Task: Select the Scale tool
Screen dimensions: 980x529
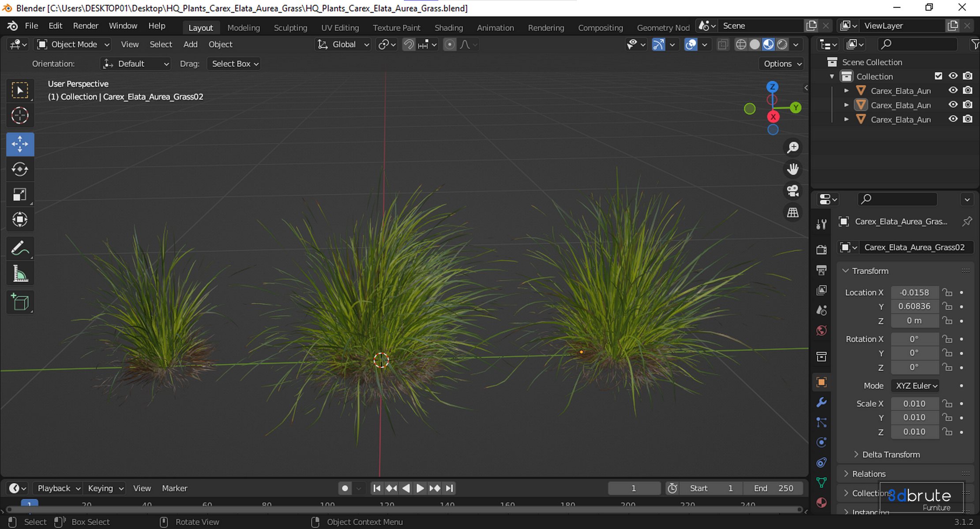Action: (x=20, y=194)
